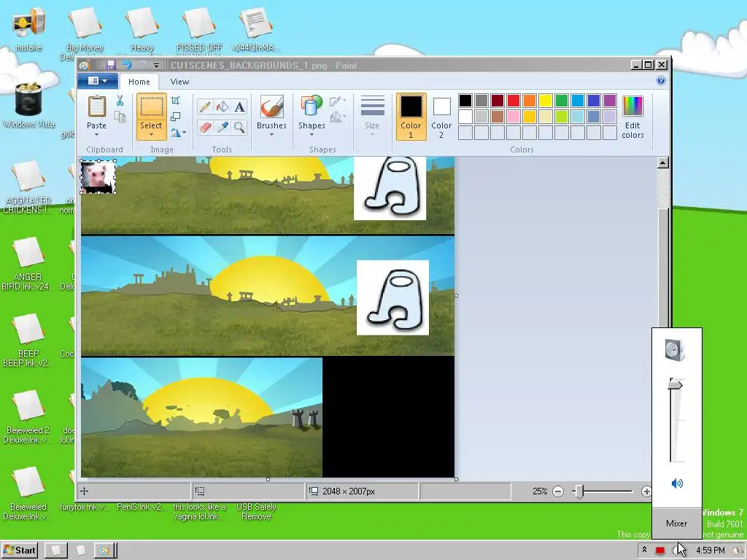Click the zoom slider handle
This screenshot has width=747, height=560.
tap(578, 491)
